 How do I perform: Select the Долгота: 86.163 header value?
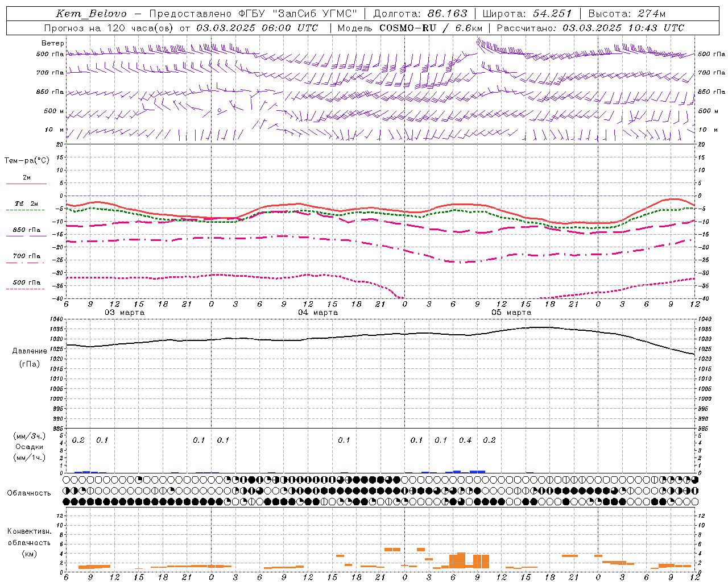pyautogui.click(x=420, y=14)
